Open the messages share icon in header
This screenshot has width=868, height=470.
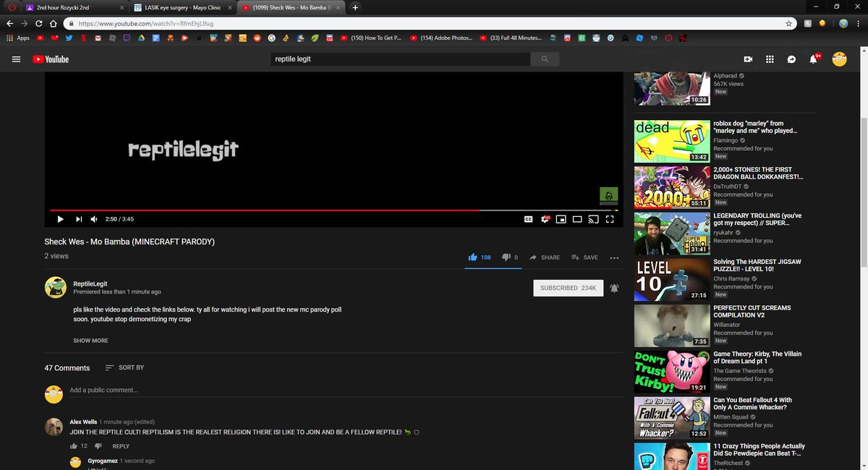[791, 59]
